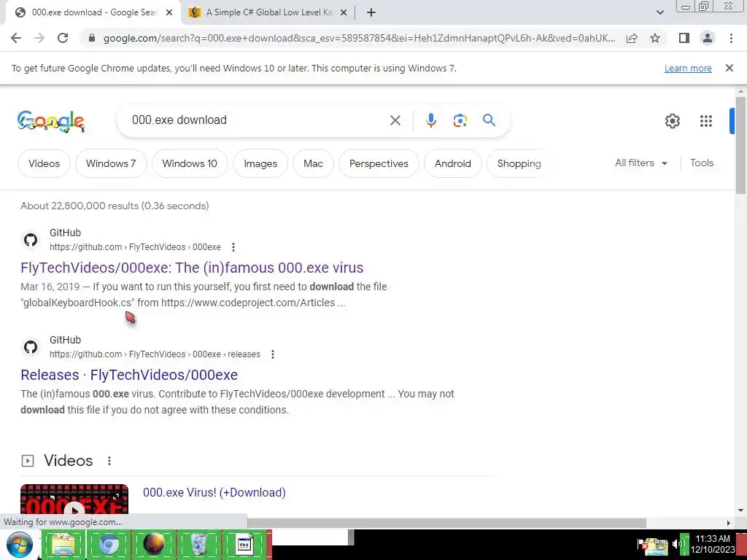
Task: Filter results by Videos
Action: [44, 163]
